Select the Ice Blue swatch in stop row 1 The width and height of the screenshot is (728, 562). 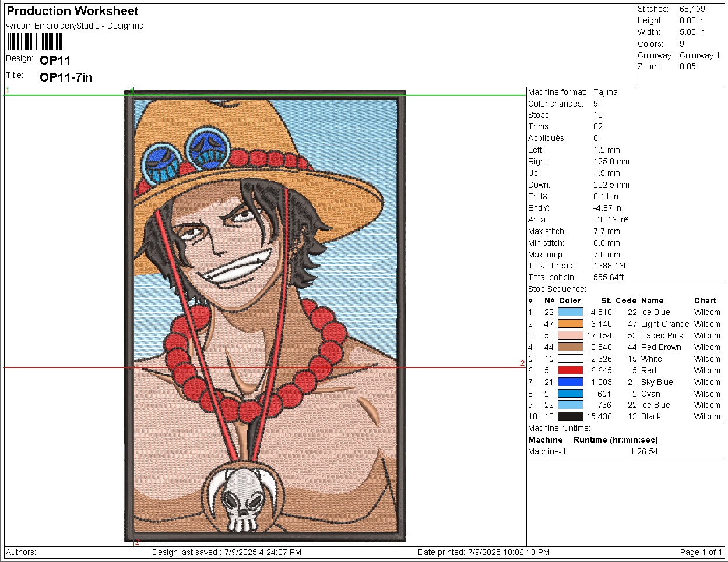(x=570, y=312)
